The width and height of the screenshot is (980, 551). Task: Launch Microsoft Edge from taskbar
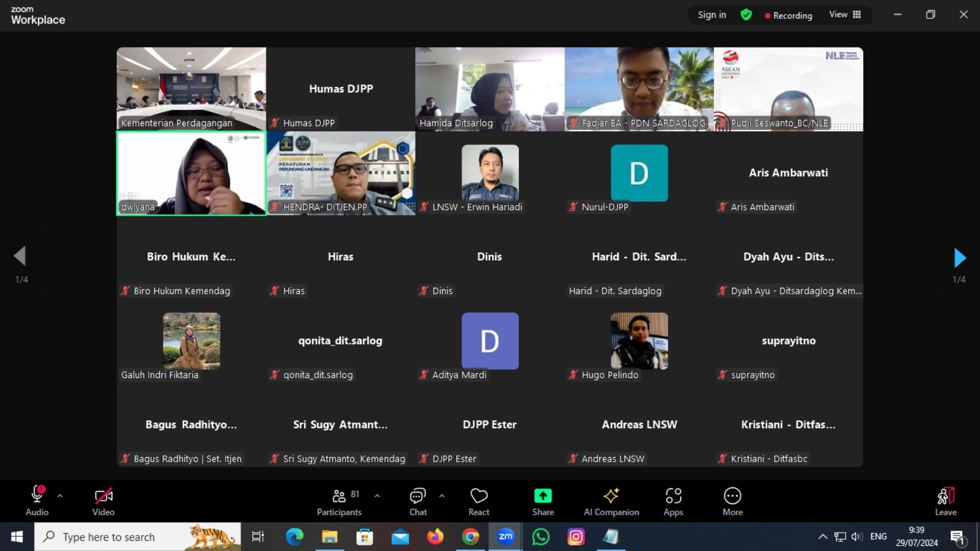pyautogui.click(x=295, y=537)
